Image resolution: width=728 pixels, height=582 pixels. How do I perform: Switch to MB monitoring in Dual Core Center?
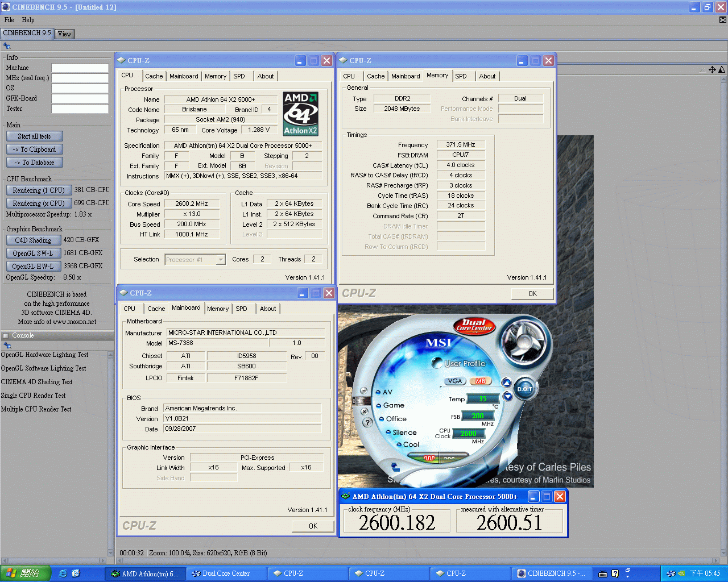(x=481, y=381)
